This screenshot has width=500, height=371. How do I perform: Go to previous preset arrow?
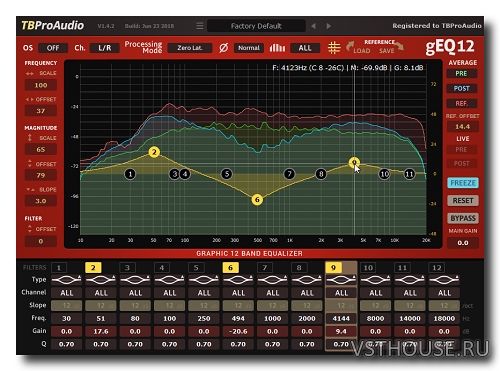pyautogui.click(x=313, y=26)
